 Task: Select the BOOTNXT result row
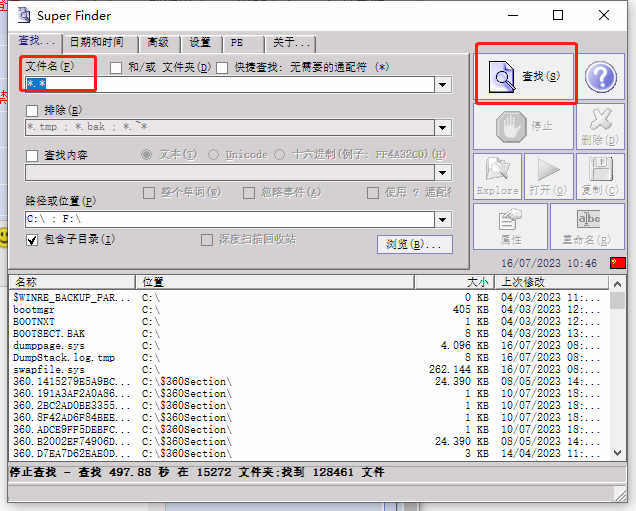[309, 322]
